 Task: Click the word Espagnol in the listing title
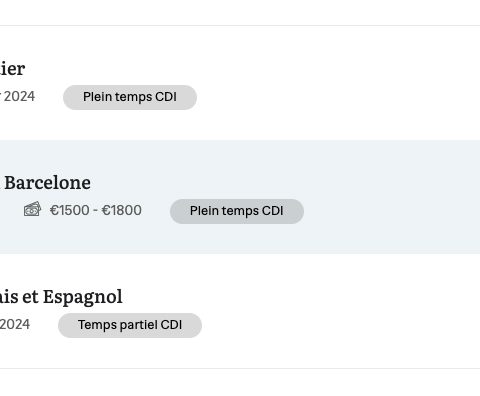point(83,297)
